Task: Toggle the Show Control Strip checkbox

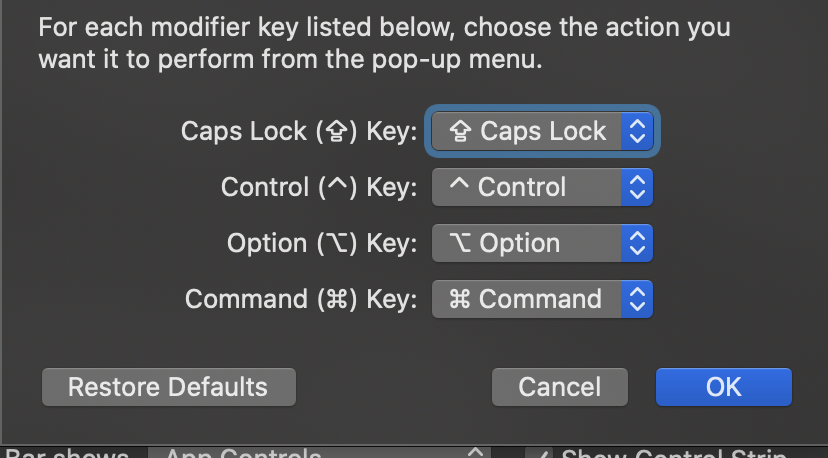Action: [540, 453]
